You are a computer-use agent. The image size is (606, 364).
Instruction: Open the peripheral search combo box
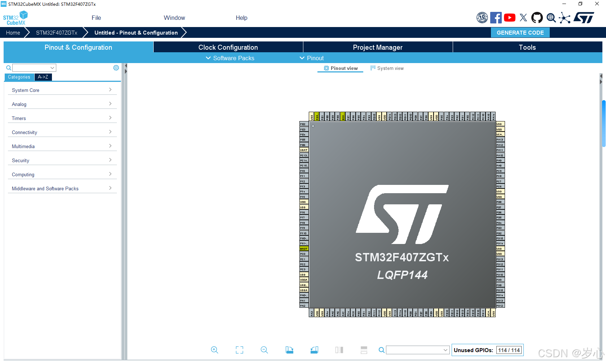34,68
